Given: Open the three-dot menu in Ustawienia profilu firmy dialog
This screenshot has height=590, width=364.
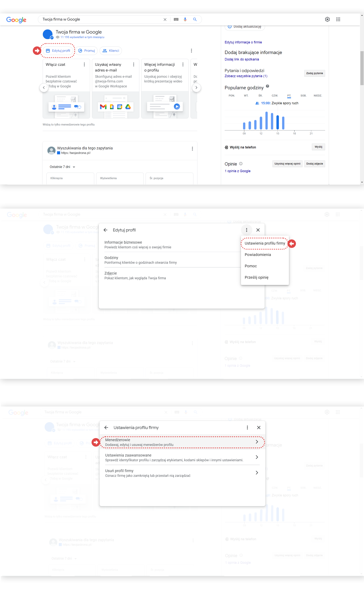Looking at the screenshot, I should pyautogui.click(x=247, y=428).
